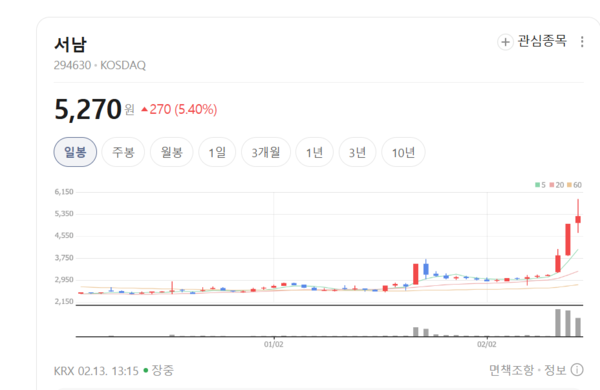Click the orange 60-day moving average legend
Viewport: 600px width, 390px height.
click(574, 185)
